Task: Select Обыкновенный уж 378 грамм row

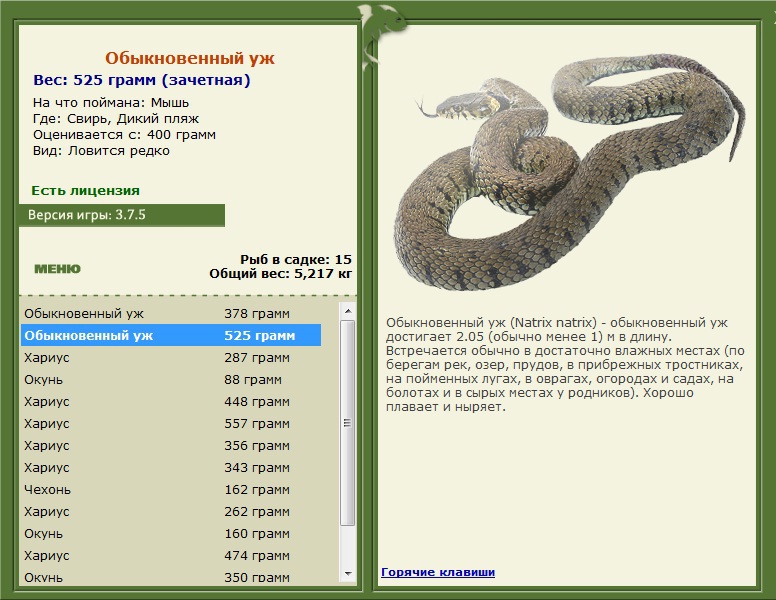Action: point(171,313)
